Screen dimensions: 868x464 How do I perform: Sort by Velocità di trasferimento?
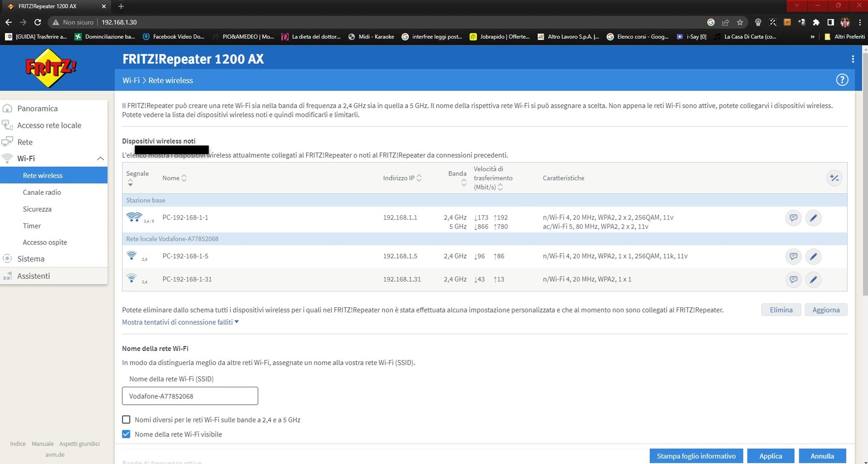pyautogui.click(x=500, y=187)
